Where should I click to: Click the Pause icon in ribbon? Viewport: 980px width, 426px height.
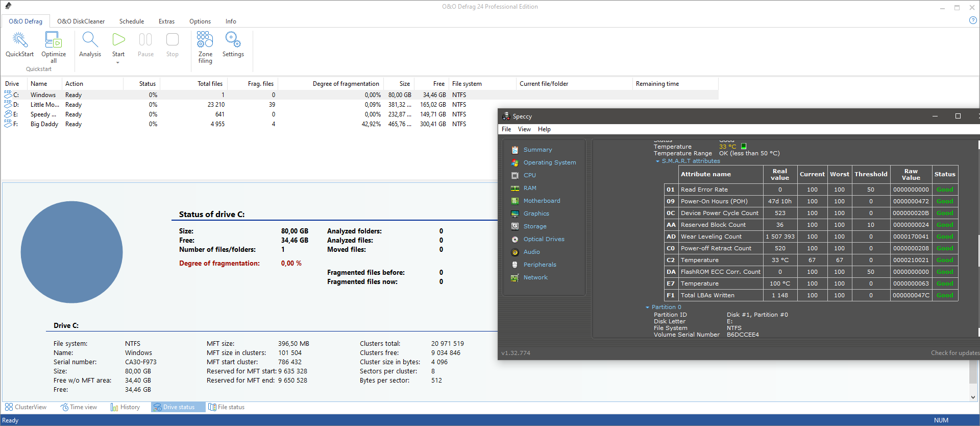point(145,40)
